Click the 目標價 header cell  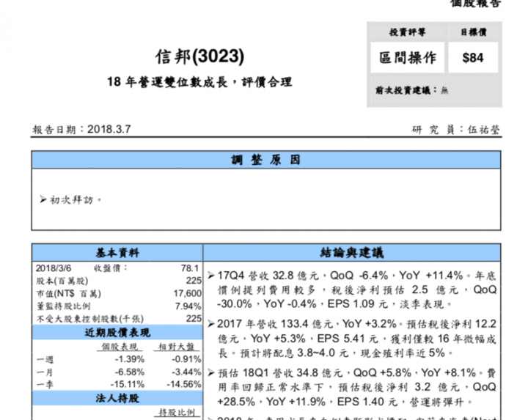[x=474, y=32]
